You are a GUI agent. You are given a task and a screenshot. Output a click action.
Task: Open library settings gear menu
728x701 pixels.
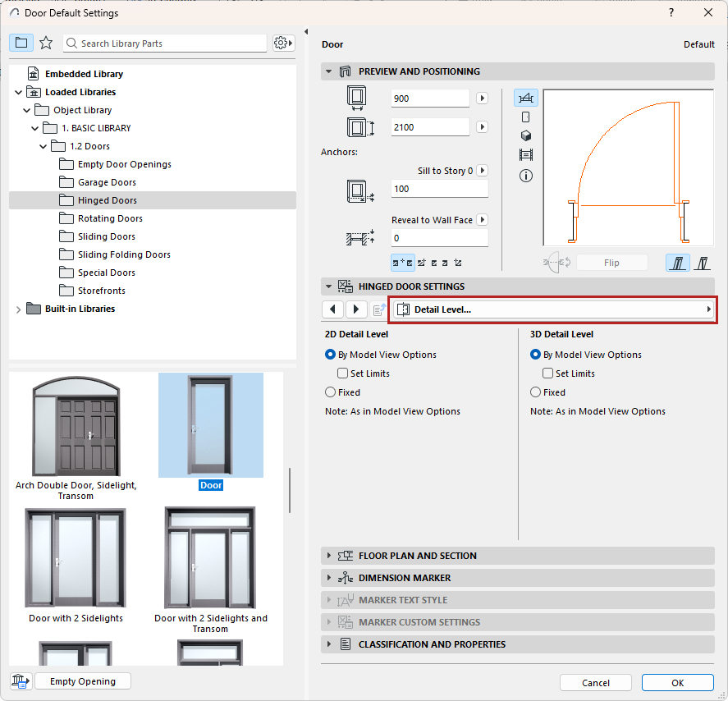pyautogui.click(x=283, y=43)
